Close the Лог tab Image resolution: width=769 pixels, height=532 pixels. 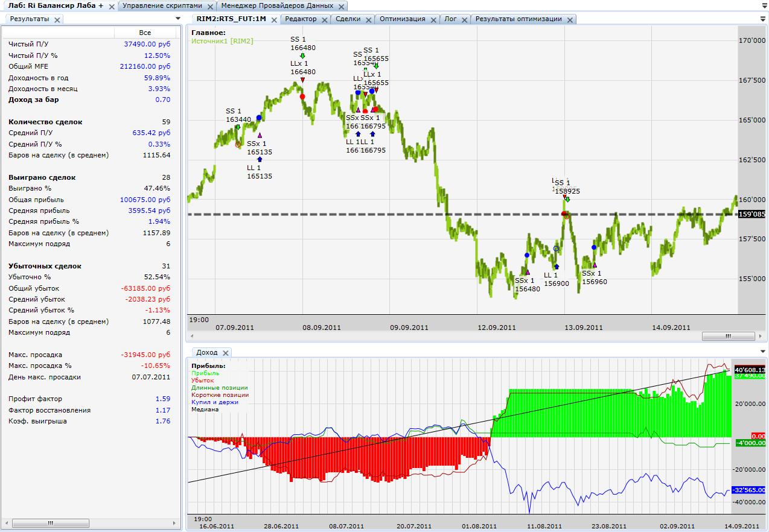coord(464,19)
